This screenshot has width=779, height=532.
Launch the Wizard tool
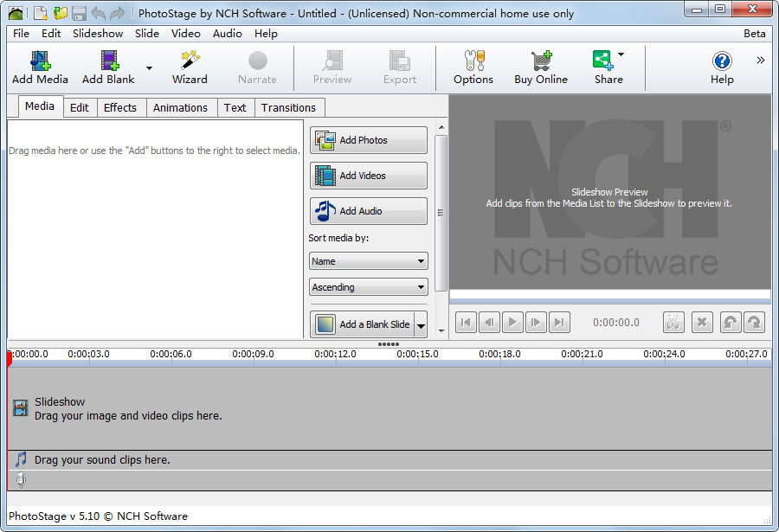190,67
